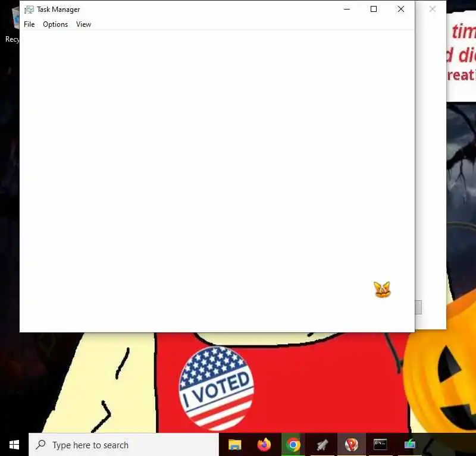Close the Task Manager window
This screenshot has height=456, width=476.
(401, 9)
